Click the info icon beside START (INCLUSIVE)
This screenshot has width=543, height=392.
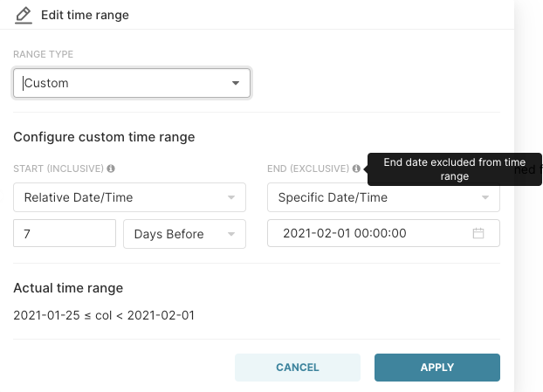click(112, 168)
